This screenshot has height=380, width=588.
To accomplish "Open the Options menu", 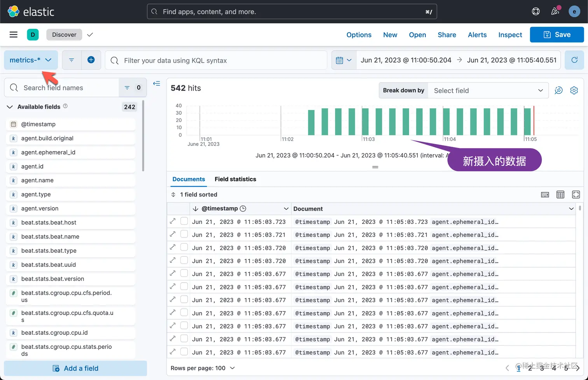I will 359,35.
